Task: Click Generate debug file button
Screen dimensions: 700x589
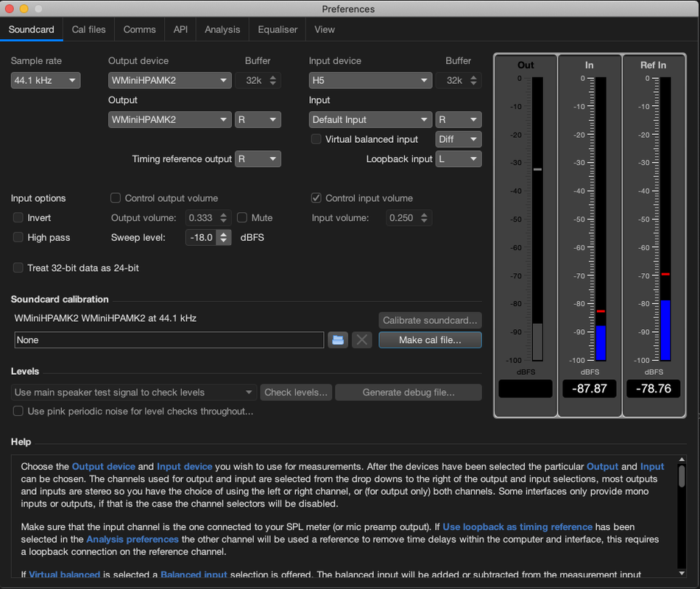Action: click(409, 392)
